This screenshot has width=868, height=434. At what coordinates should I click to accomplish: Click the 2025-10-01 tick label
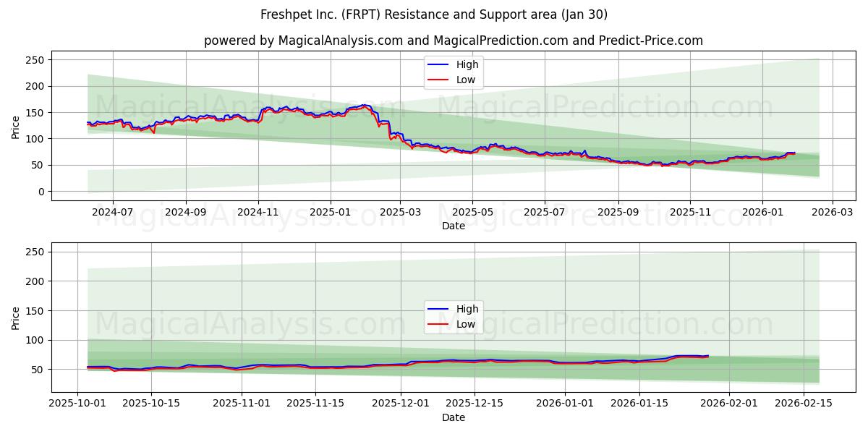click(x=78, y=404)
